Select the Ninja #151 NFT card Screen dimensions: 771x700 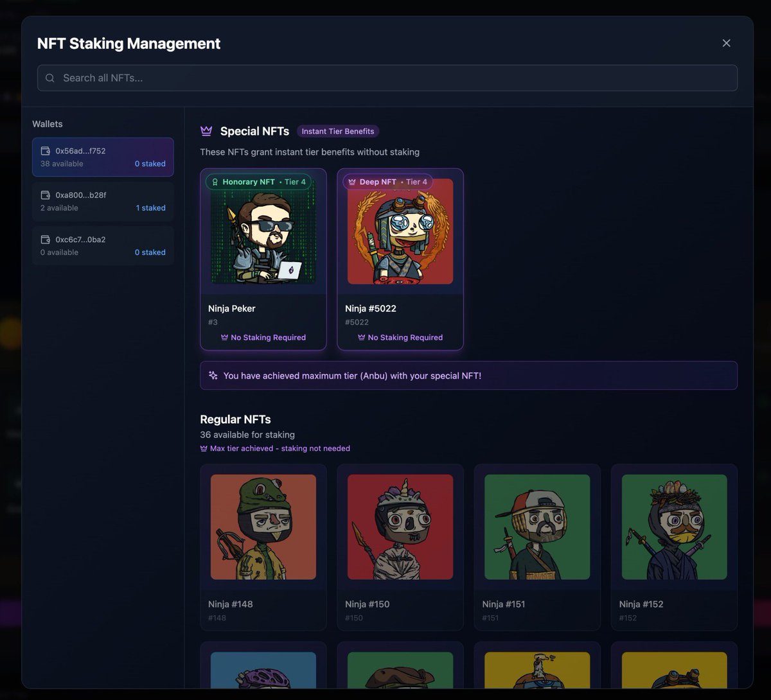[x=537, y=547]
